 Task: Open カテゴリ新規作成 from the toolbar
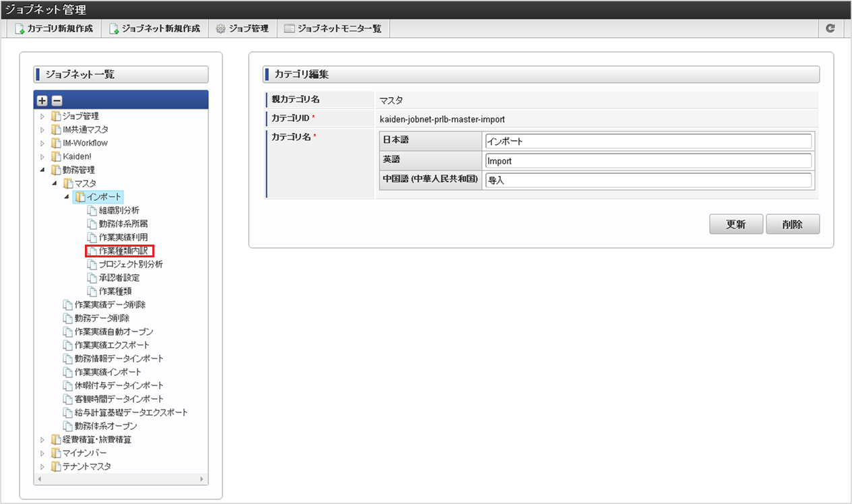pyautogui.click(x=54, y=28)
